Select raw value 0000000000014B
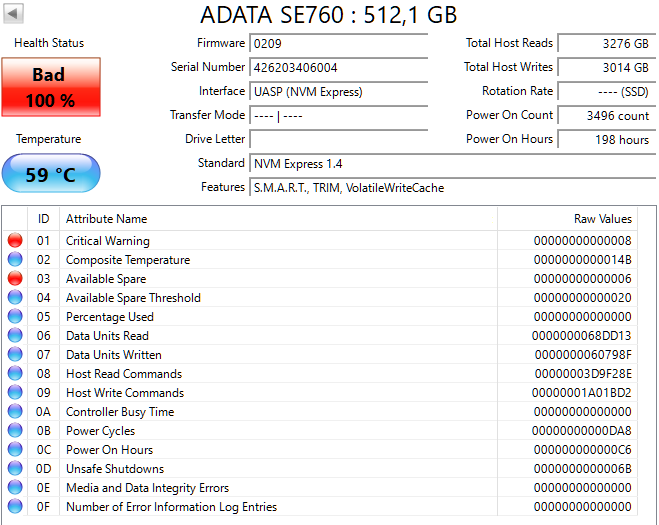659x525 pixels. point(583,259)
